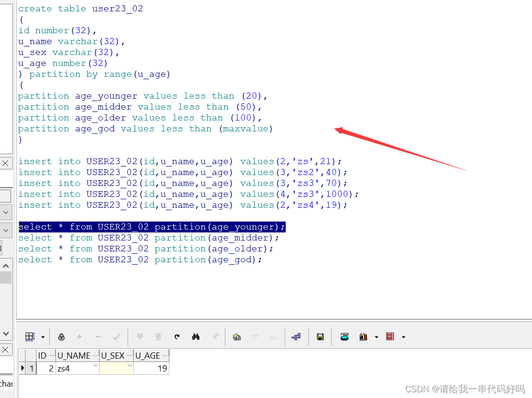Click the left panel scroll up arrow
This screenshot has width=532, height=398.
[x=6, y=266]
